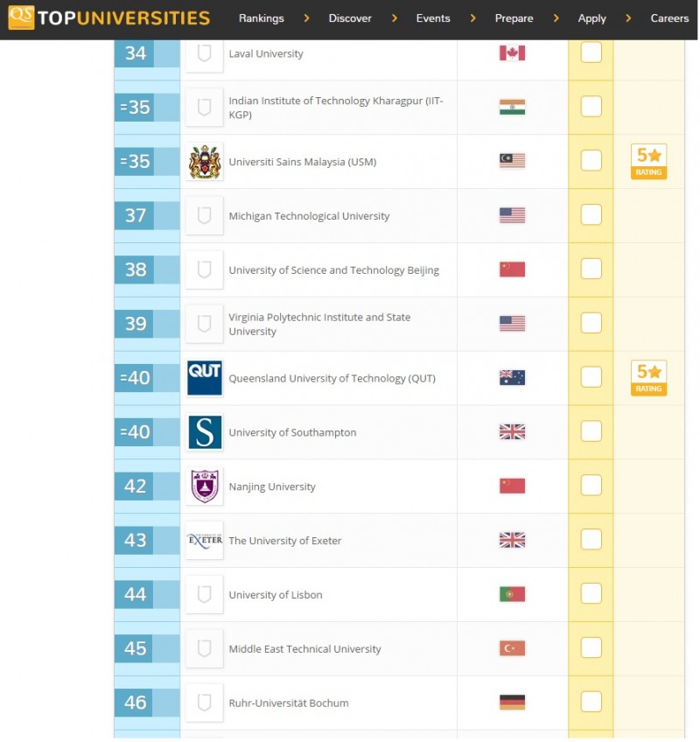This screenshot has height=742, width=700.
Task: Click placeholder shield logo for University of Lisbon
Action: (x=204, y=594)
